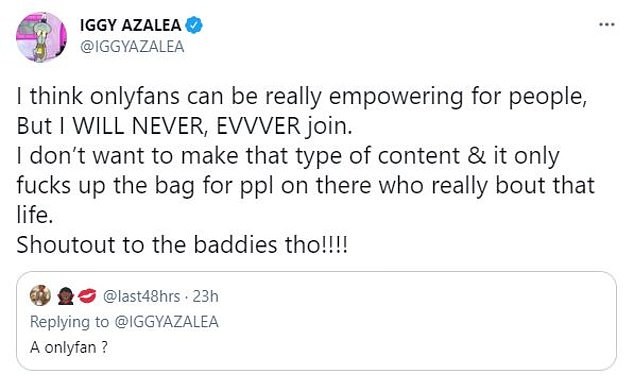The image size is (634, 391).
Task: Click the words "Replying to" in quoted tweet
Action: tap(70, 322)
